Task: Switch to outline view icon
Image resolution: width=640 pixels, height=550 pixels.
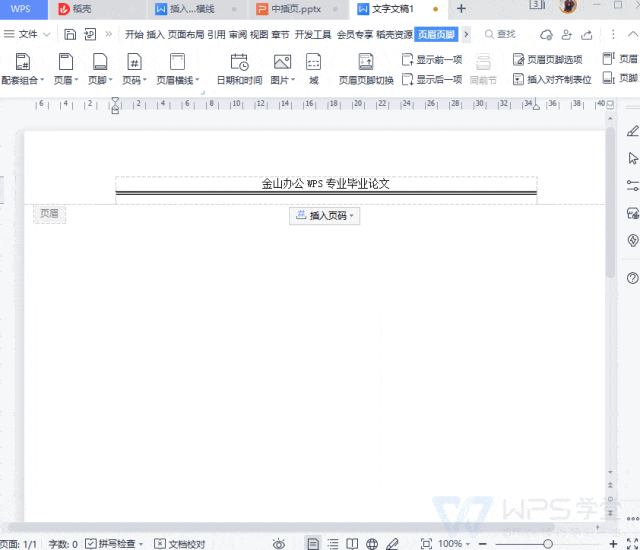Action: [x=333, y=544]
